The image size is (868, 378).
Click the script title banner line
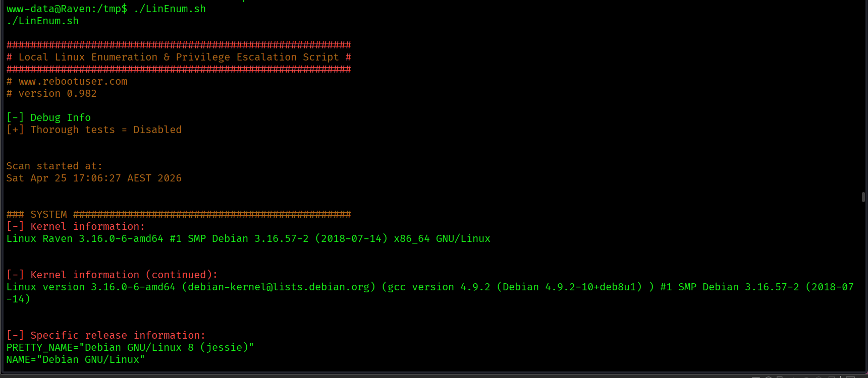(179, 57)
